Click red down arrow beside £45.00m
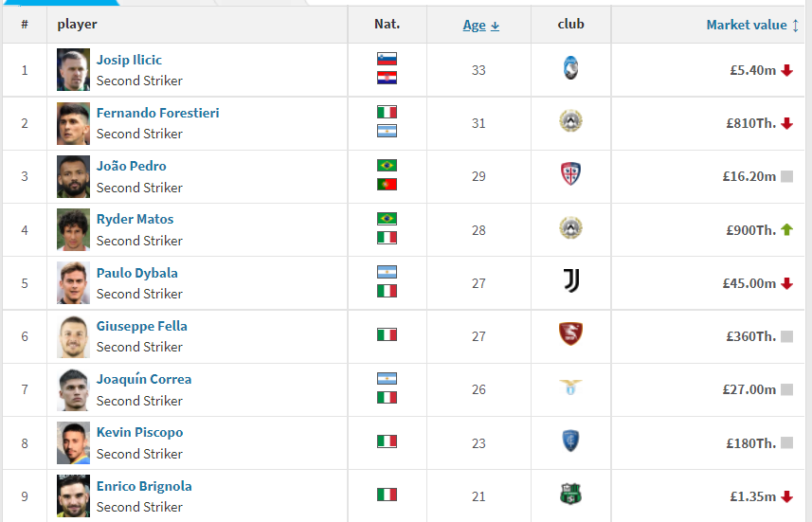The image size is (812, 522). click(786, 283)
